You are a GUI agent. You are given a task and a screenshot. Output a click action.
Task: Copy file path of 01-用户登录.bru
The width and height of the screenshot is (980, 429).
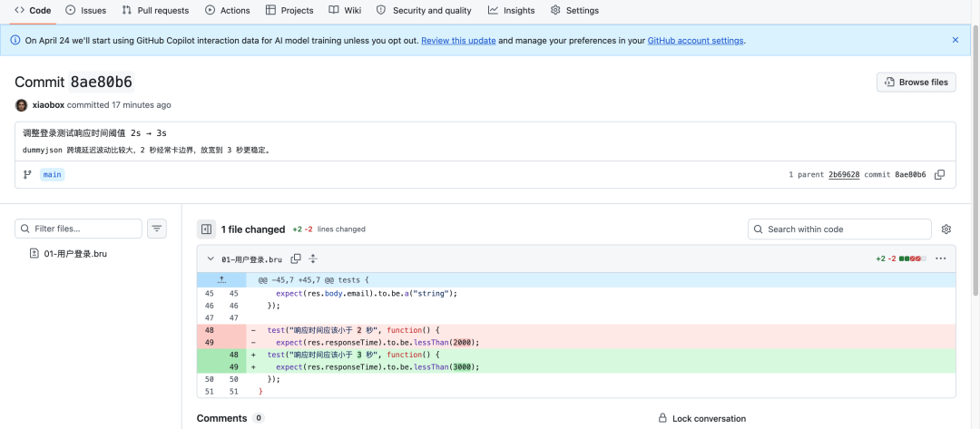point(296,258)
